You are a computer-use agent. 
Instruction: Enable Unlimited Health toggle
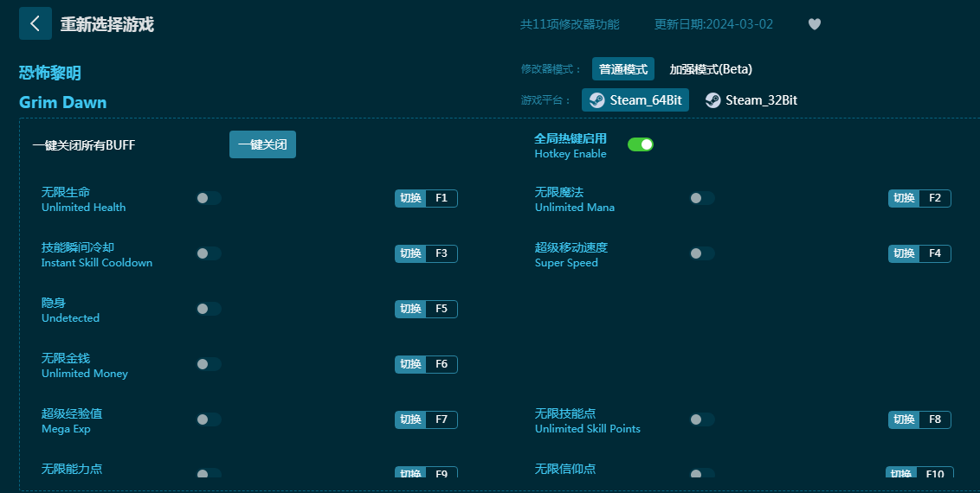[x=209, y=198]
